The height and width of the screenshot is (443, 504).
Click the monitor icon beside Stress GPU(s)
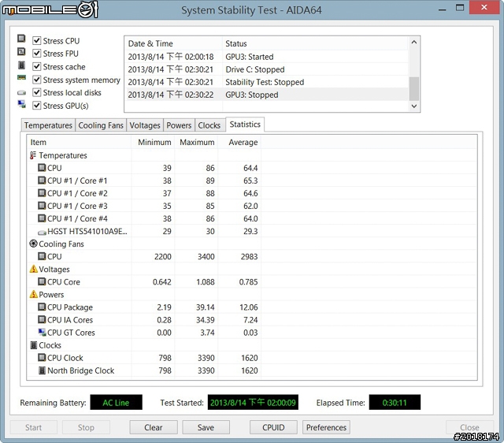(21, 104)
